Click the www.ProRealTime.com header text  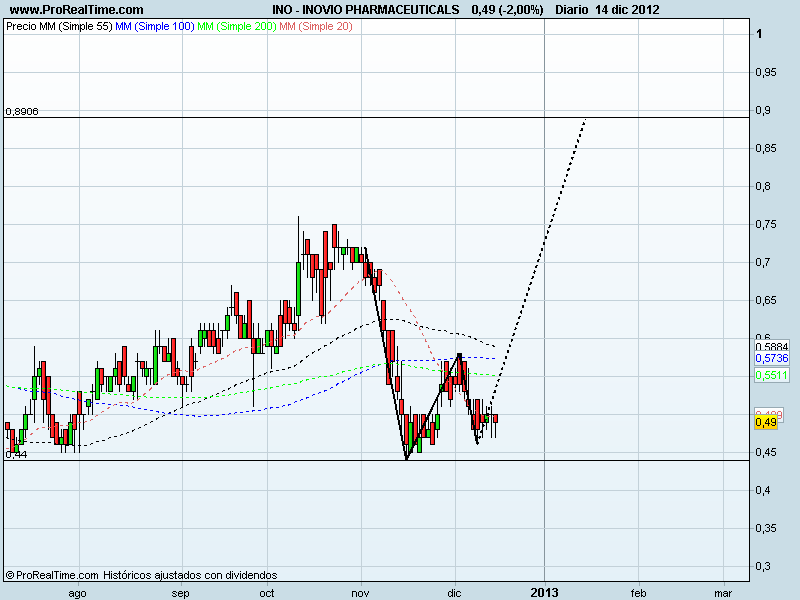[x=77, y=9]
